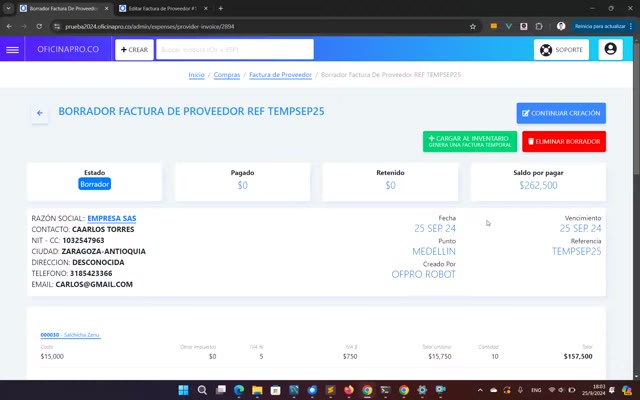View site information icon in the address bar

pos(57,27)
